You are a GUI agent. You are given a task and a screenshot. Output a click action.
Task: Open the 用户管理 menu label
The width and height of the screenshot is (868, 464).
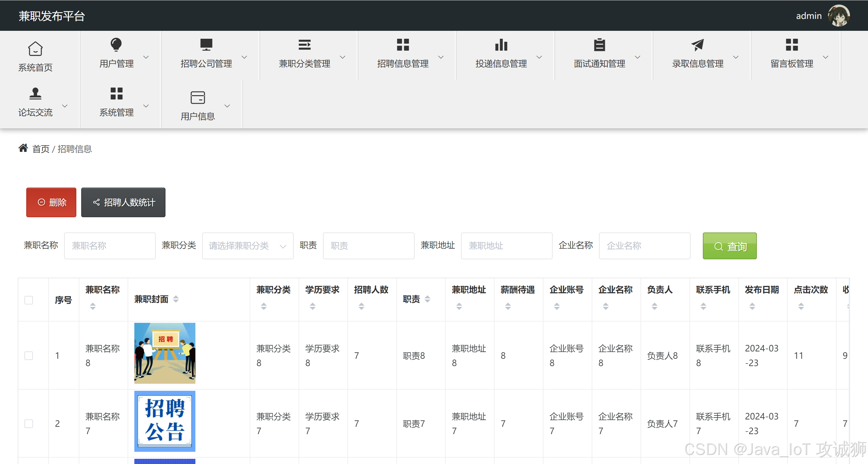(x=117, y=64)
